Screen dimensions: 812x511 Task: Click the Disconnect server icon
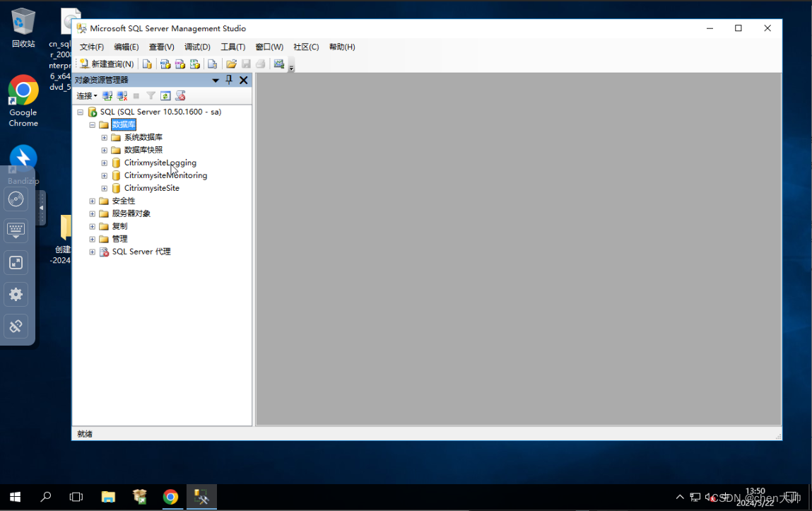click(122, 96)
